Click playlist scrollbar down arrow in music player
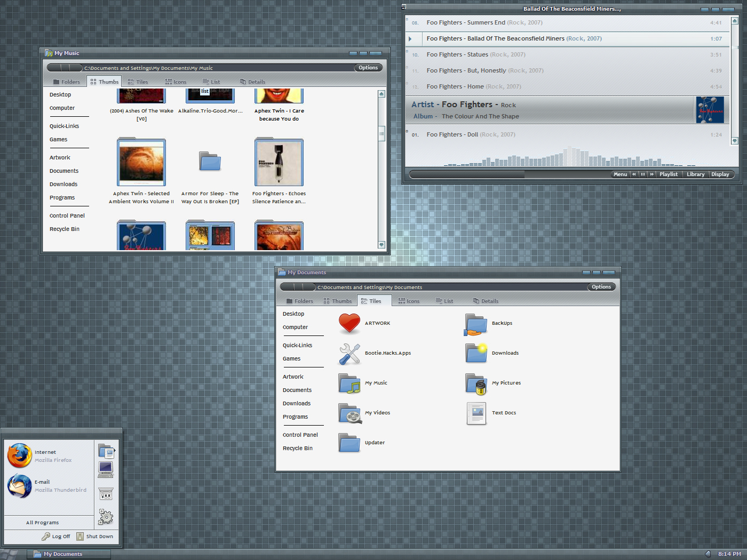The image size is (747, 560). (x=735, y=141)
